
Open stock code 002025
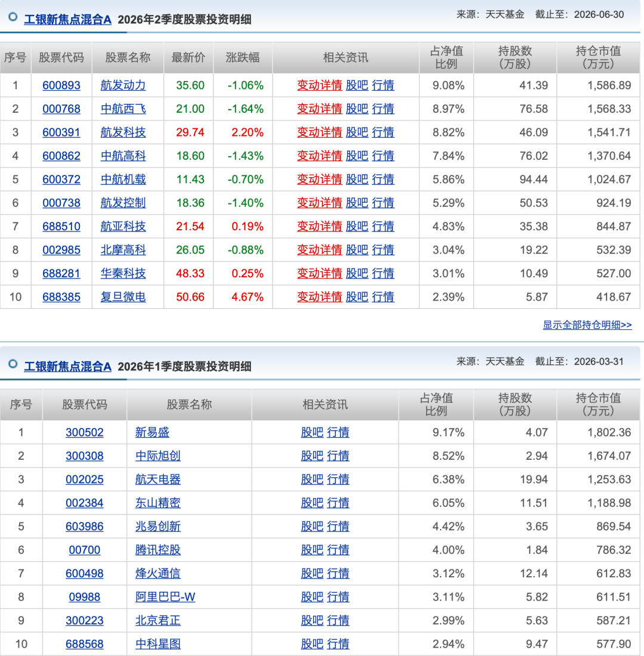85,479
